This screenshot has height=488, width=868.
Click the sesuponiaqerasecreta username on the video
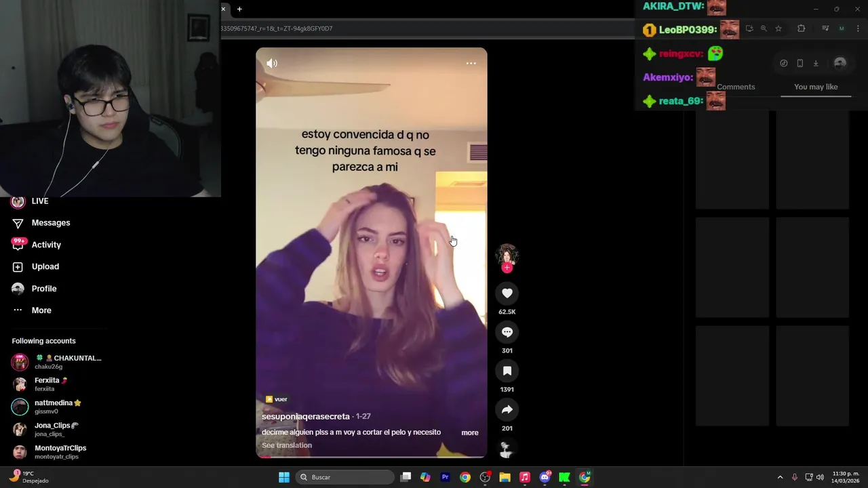tap(306, 416)
